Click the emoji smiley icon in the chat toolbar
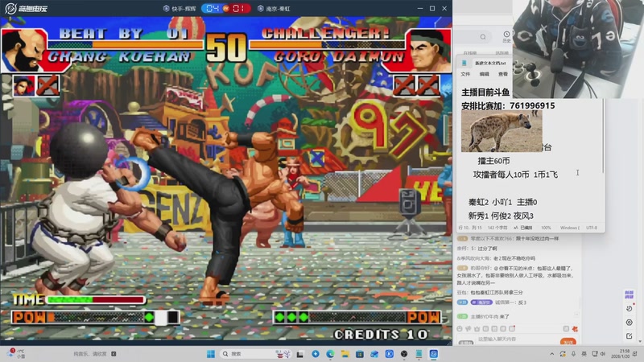 [460, 329]
